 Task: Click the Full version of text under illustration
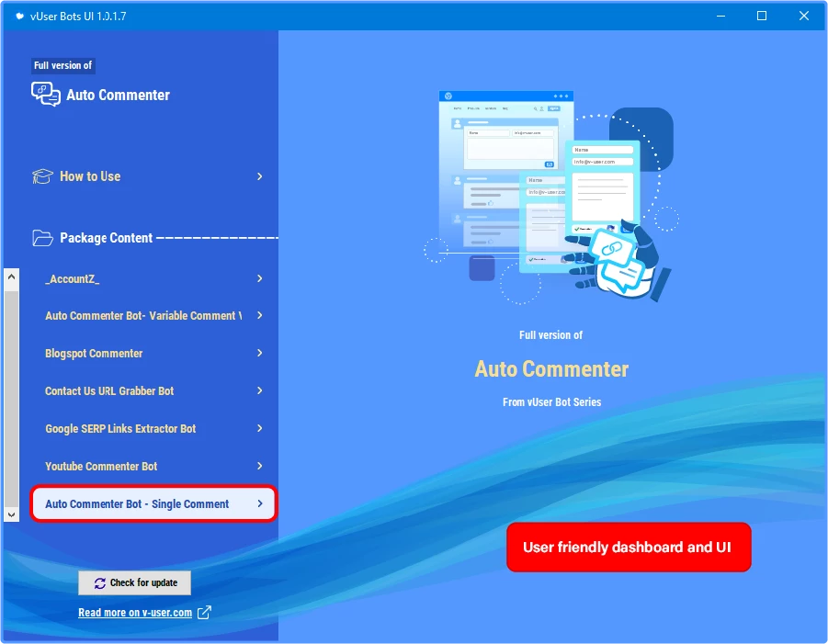(550, 335)
